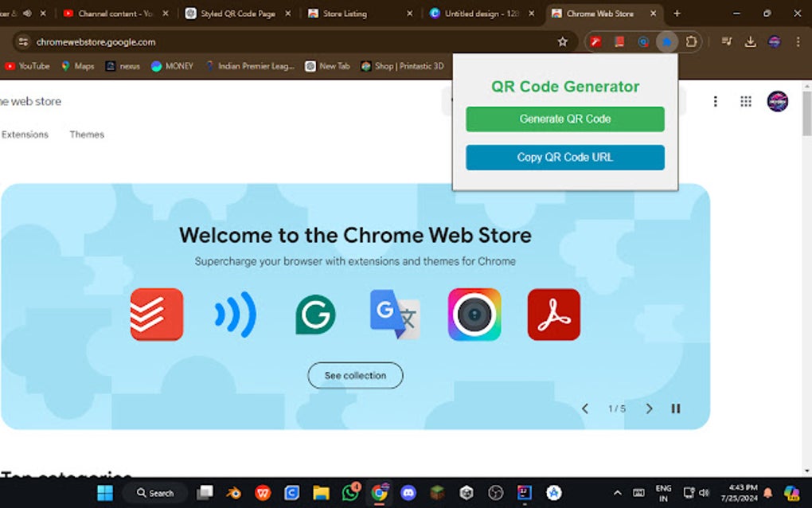Viewport: 812px width, 508px height.
Task: View site information icon in address bar
Action: tap(23, 42)
